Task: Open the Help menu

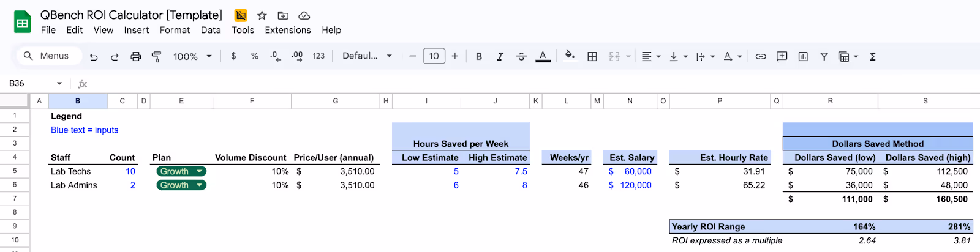Action: coord(331,30)
